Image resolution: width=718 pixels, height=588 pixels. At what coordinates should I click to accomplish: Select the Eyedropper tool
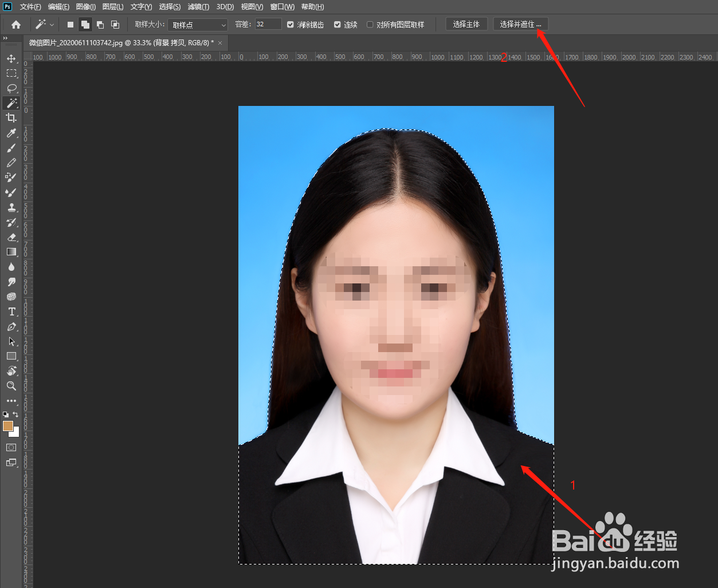tap(11, 133)
